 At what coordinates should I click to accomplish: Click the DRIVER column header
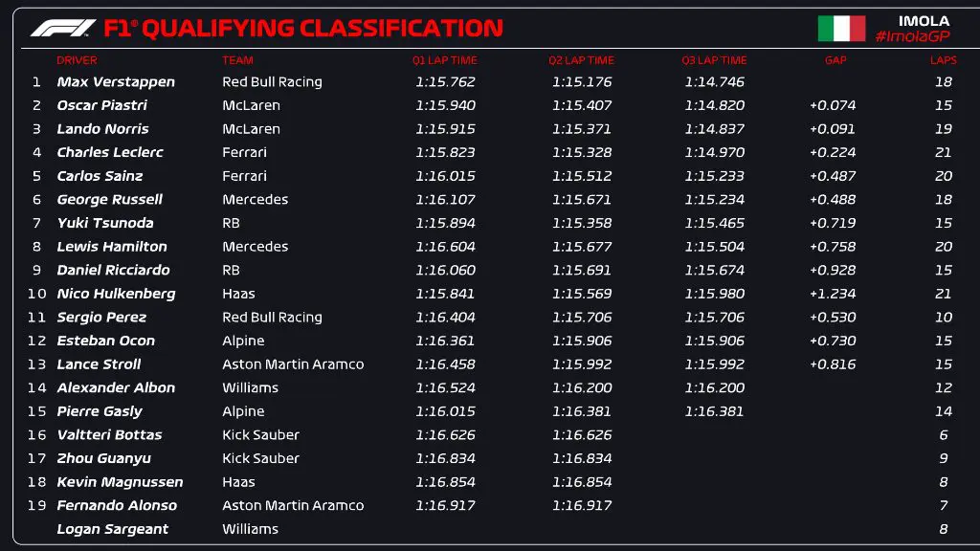(77, 60)
